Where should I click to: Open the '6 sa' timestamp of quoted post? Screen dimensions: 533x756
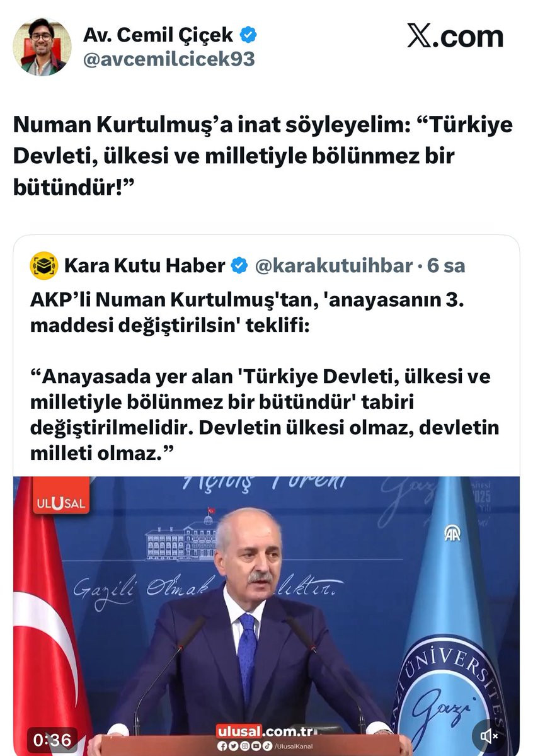point(446,266)
